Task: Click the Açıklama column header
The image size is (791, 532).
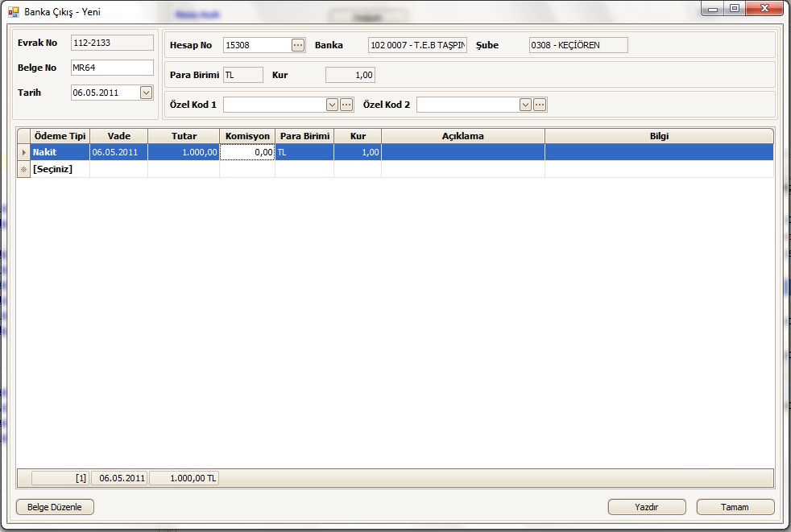Action: click(x=463, y=136)
